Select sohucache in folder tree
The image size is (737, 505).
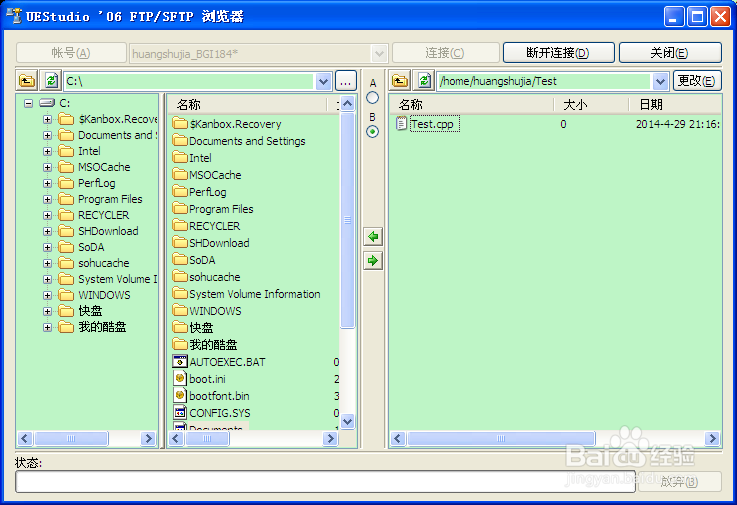(x=103, y=263)
